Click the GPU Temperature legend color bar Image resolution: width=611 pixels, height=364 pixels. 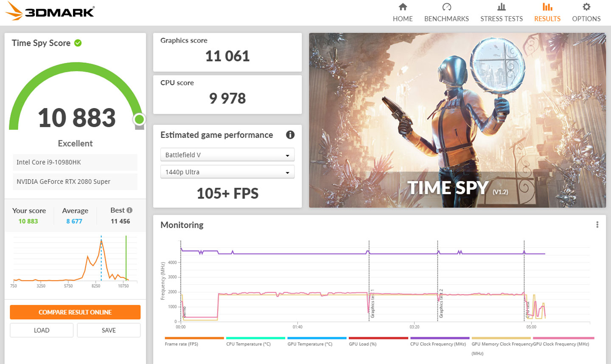click(317, 339)
